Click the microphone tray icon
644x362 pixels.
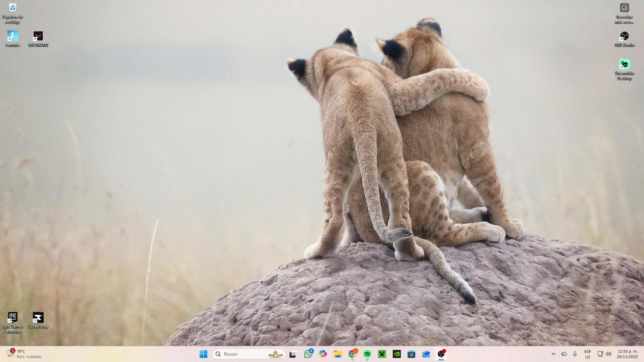click(575, 354)
